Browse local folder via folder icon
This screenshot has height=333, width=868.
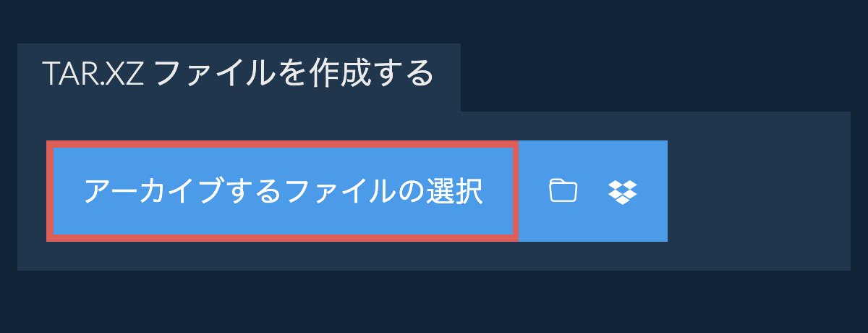563,191
